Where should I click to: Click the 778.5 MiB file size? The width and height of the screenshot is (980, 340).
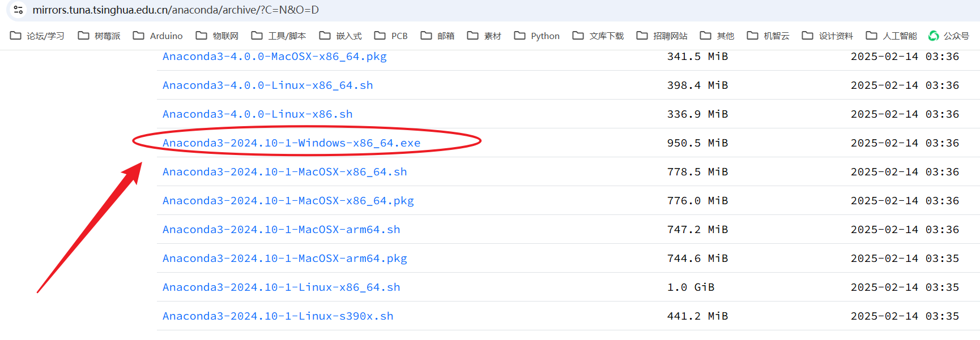[698, 172]
